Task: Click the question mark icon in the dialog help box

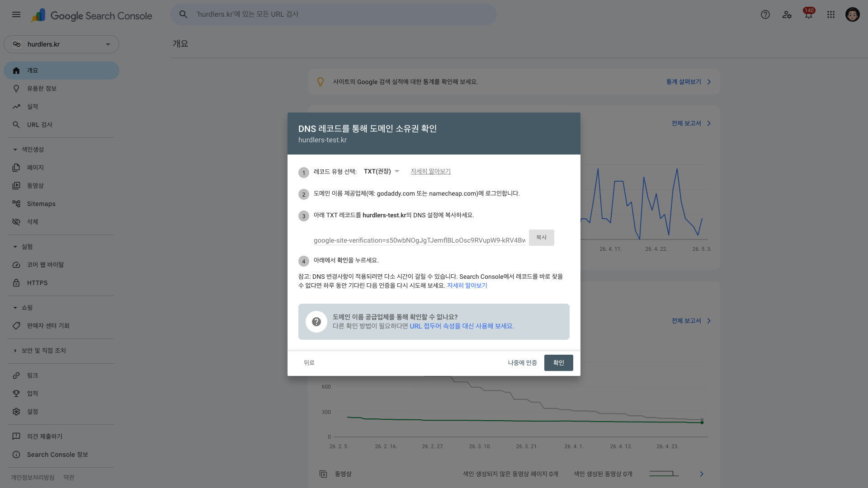Action: click(x=316, y=322)
